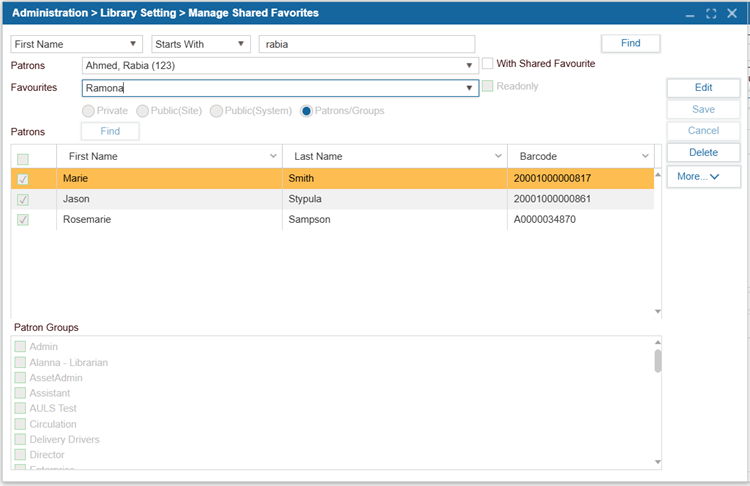Toggle With Shared Favourite checkbox

click(x=487, y=63)
